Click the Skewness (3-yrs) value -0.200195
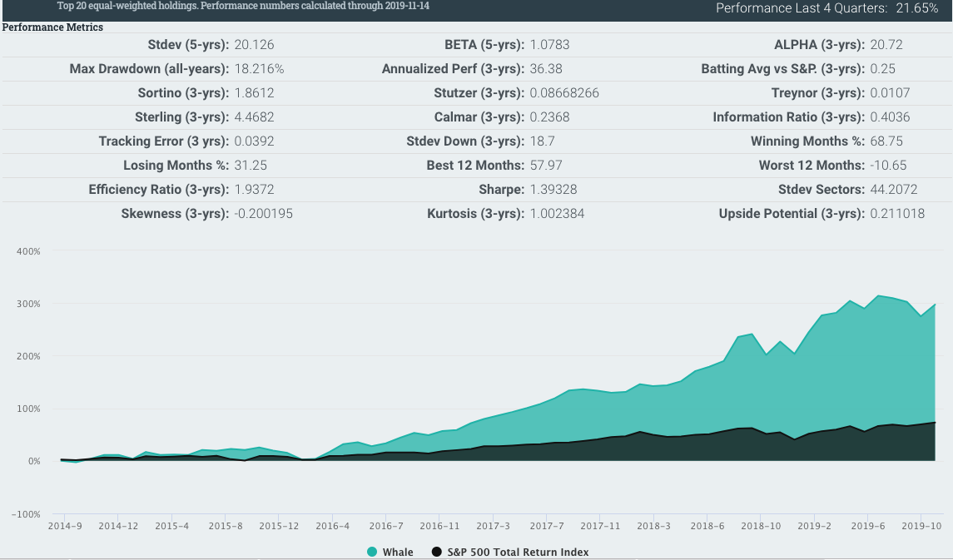Screen dimensions: 953x560 point(263,214)
